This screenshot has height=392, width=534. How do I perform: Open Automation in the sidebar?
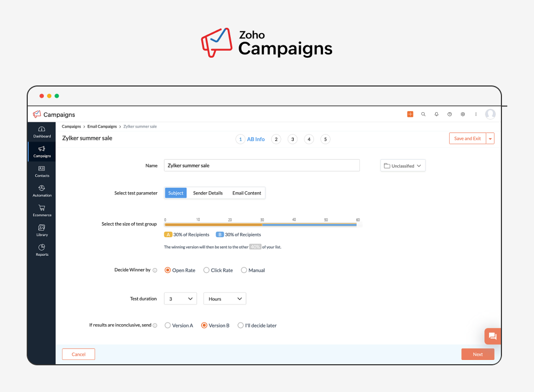click(42, 191)
